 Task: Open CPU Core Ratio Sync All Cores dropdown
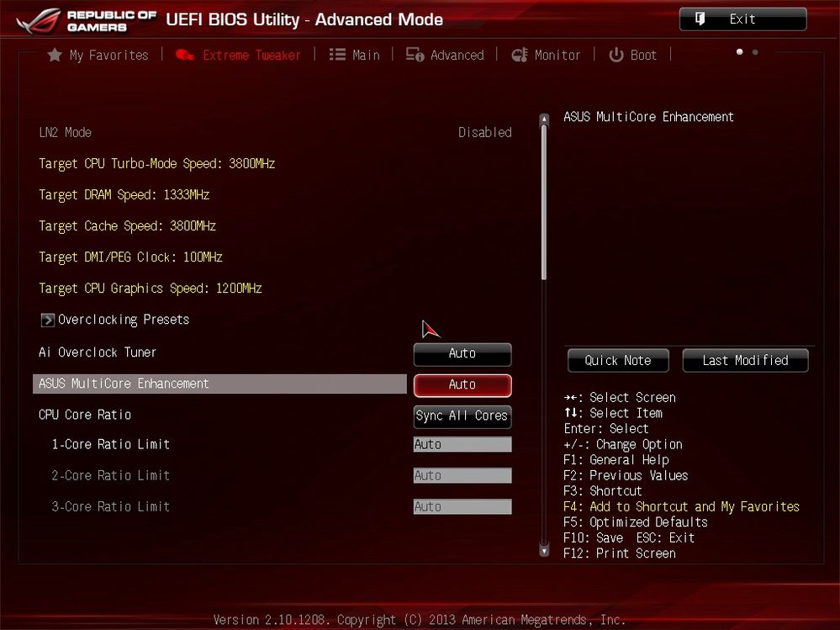pos(462,416)
